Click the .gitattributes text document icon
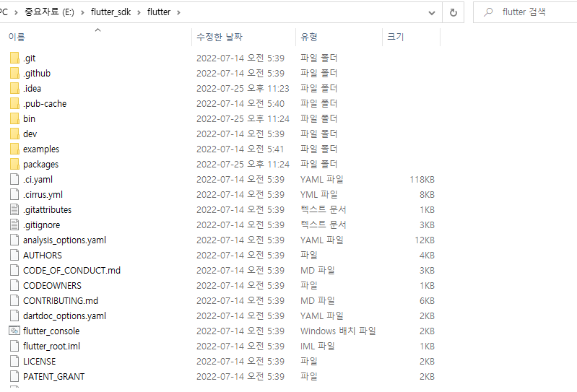577x392 pixels. pos(14,209)
